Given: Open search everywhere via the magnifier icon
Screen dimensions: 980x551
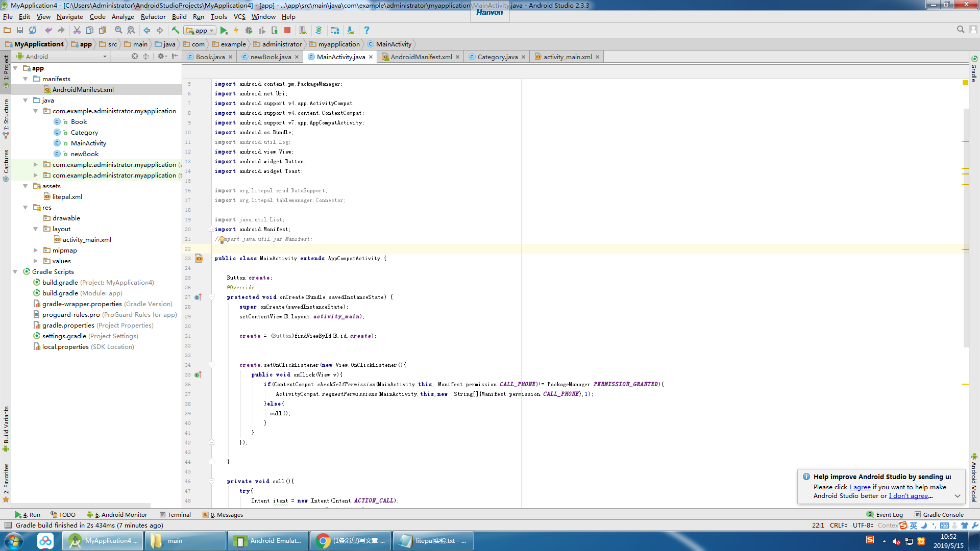Looking at the screenshot, I should [x=961, y=29].
